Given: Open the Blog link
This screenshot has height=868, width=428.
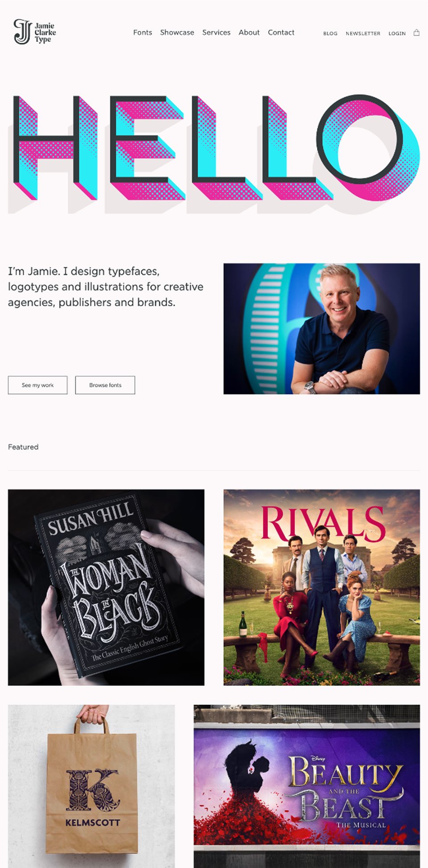Looking at the screenshot, I should (x=330, y=33).
